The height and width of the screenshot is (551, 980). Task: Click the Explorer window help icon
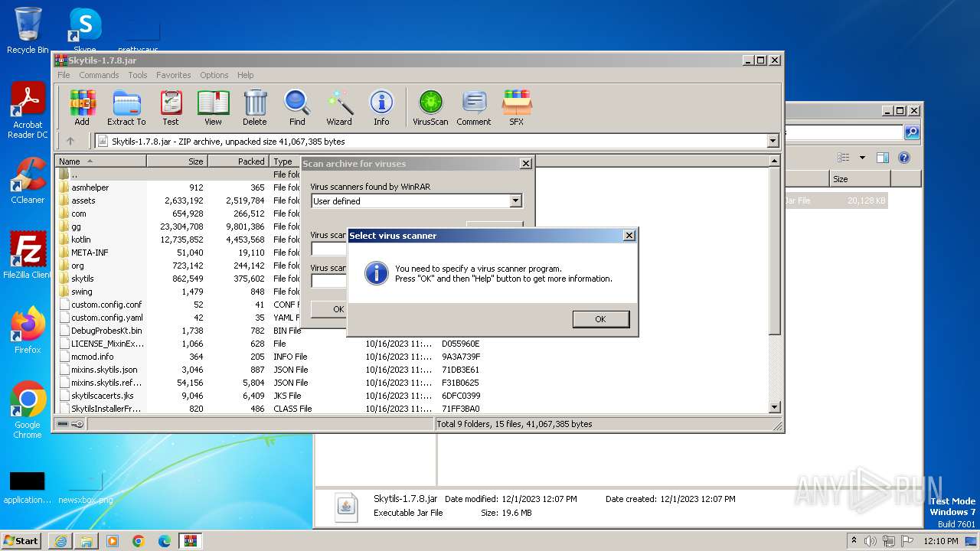coord(903,158)
